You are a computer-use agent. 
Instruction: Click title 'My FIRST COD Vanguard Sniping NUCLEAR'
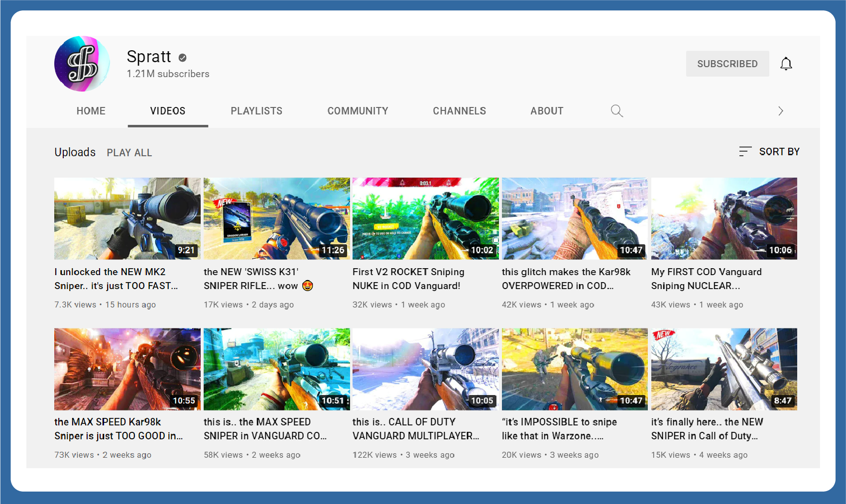706,279
